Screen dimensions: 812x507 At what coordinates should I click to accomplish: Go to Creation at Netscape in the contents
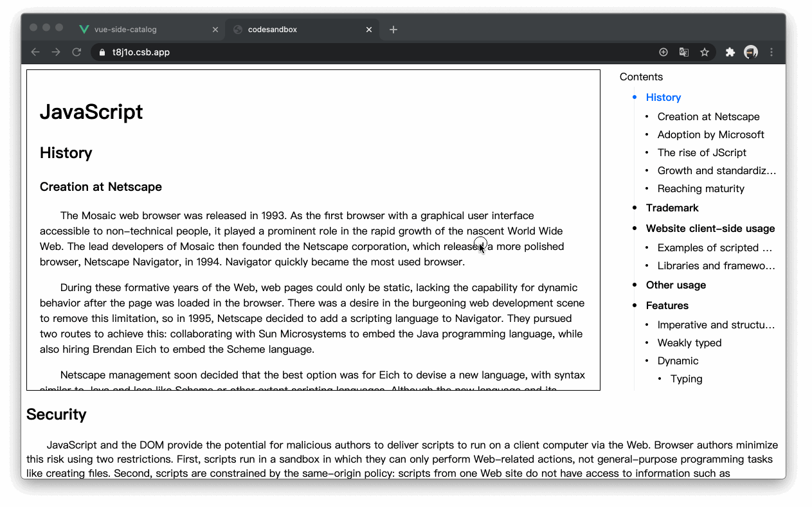pos(708,116)
